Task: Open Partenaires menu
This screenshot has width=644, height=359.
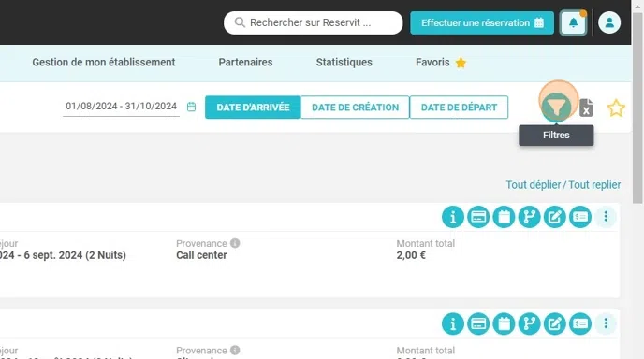Action: (245, 63)
